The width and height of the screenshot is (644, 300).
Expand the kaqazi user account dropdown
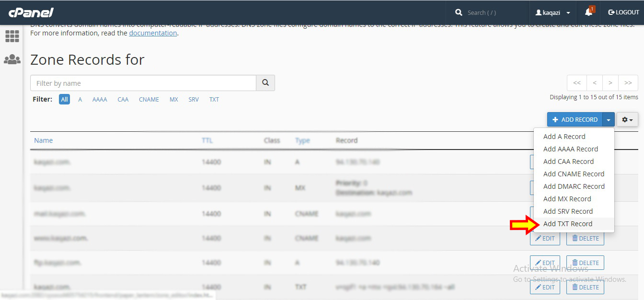click(552, 12)
